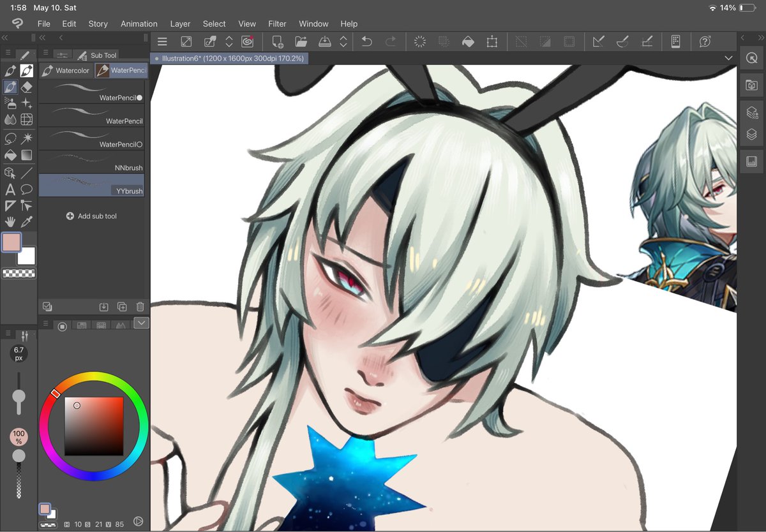766x532 pixels.
Task: Select the Brush tool in the tool palette
Action: (x=10, y=87)
